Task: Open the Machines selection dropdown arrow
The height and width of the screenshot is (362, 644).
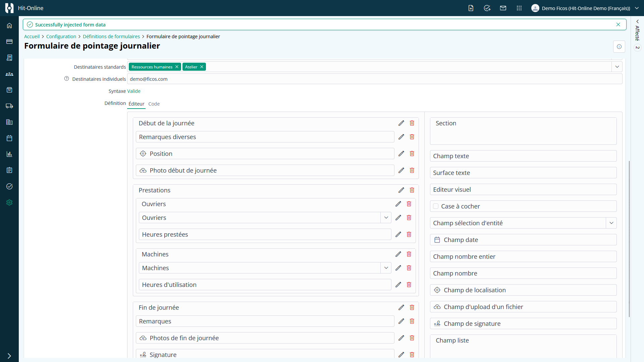Action: click(x=386, y=268)
